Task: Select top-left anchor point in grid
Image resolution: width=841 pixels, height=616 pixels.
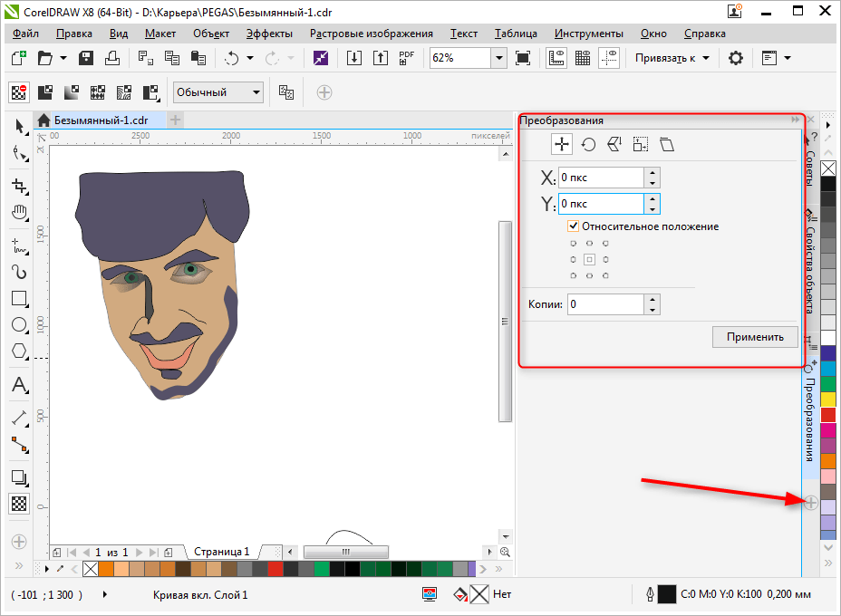Action: point(573,243)
